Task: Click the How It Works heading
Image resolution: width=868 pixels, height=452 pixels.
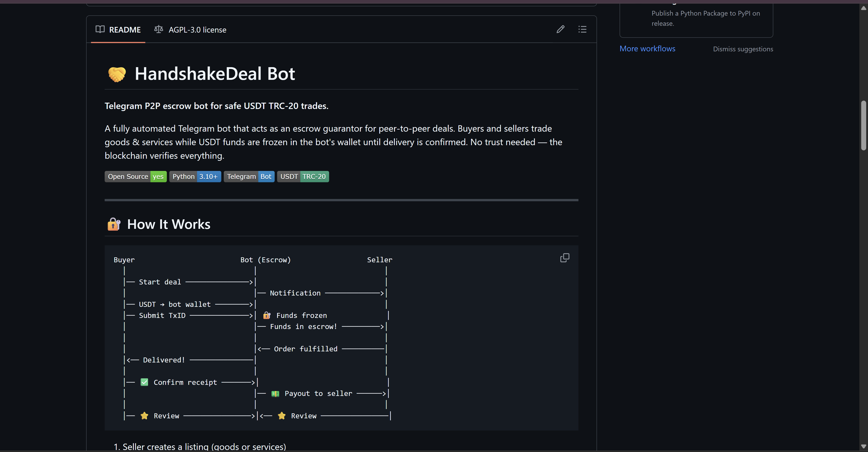Action: (168, 224)
